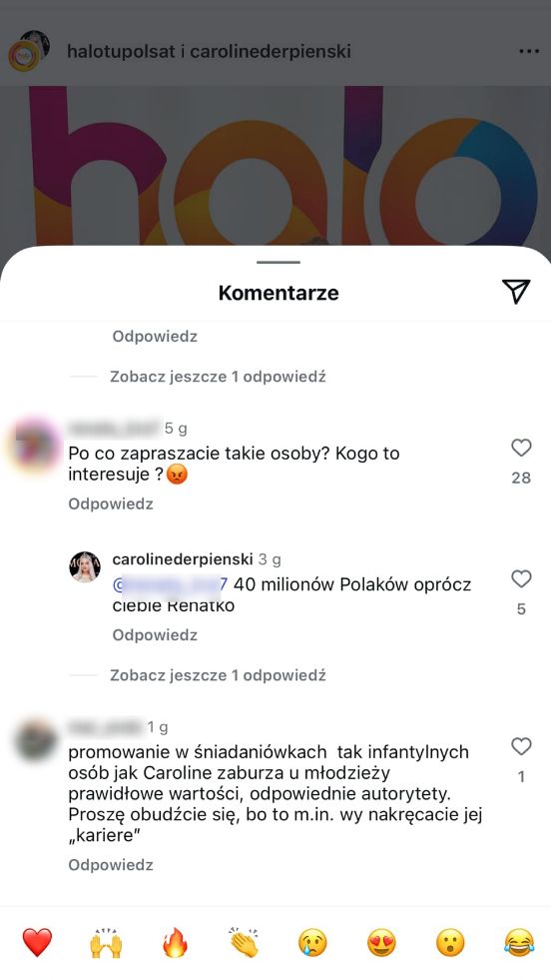Image resolution: width=551 pixels, height=980 pixels.
Task: Select the crying face emoji reaction
Action: coord(313,942)
